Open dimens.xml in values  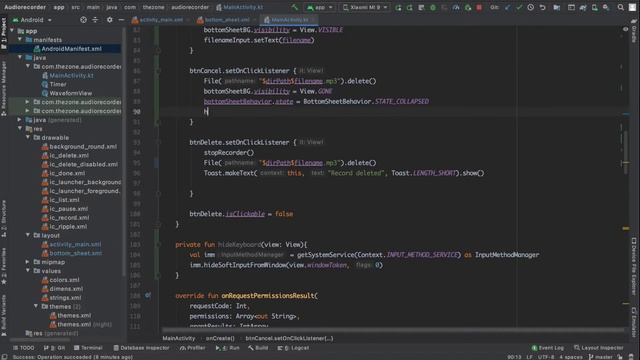[66, 289]
